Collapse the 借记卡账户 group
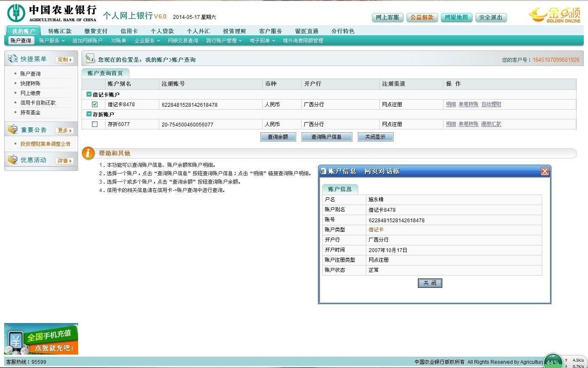 (x=89, y=95)
